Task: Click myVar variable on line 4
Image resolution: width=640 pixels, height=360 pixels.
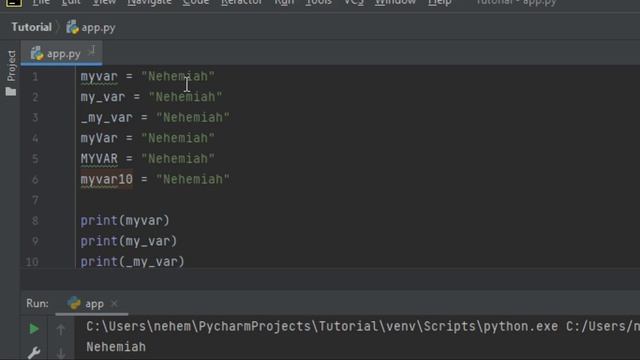Action: click(x=99, y=138)
